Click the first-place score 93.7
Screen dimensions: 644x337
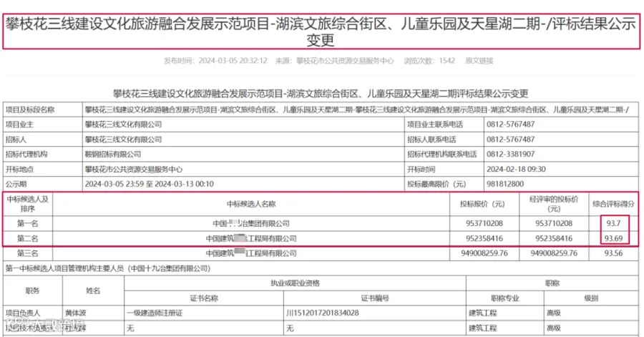tap(613, 223)
